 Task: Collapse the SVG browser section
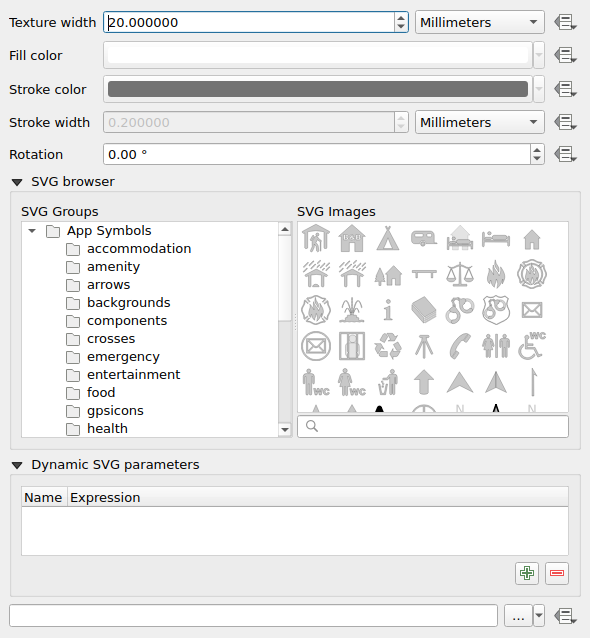coord(17,182)
